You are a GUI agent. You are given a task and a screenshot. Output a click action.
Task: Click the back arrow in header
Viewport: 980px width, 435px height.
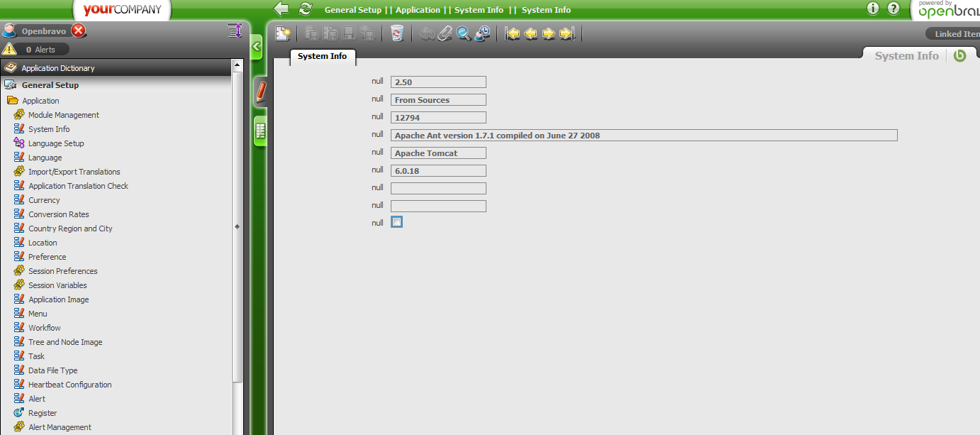tap(282, 9)
